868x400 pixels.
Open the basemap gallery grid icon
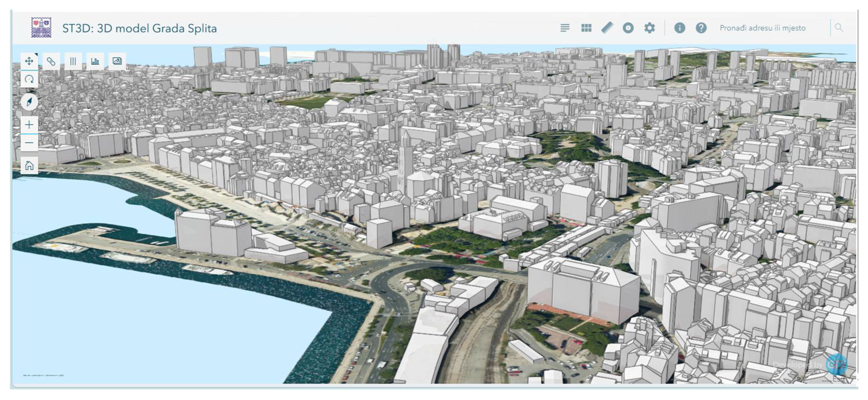point(586,28)
